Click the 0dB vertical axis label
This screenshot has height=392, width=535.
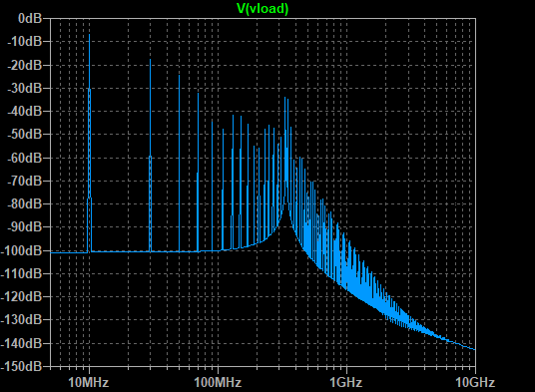tap(30, 18)
